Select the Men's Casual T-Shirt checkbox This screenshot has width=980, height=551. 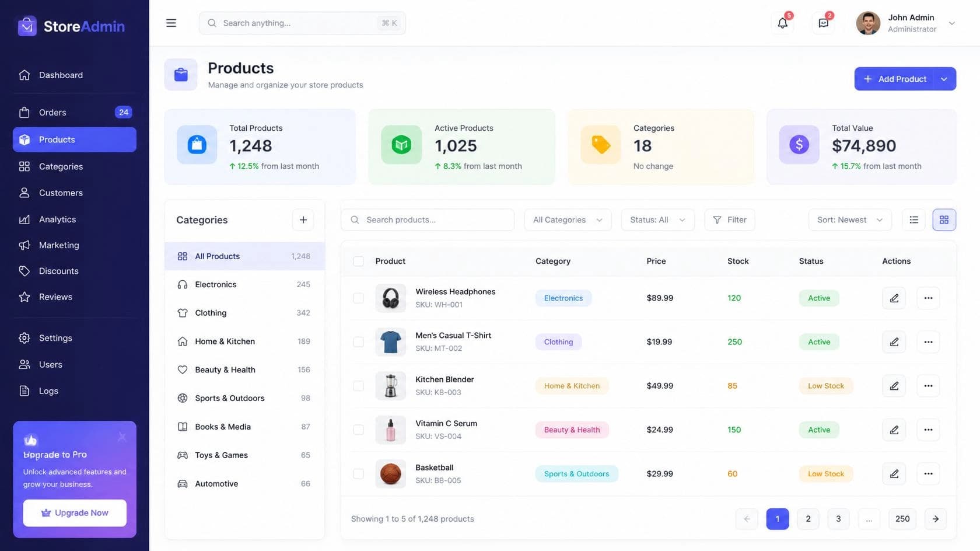coord(358,342)
